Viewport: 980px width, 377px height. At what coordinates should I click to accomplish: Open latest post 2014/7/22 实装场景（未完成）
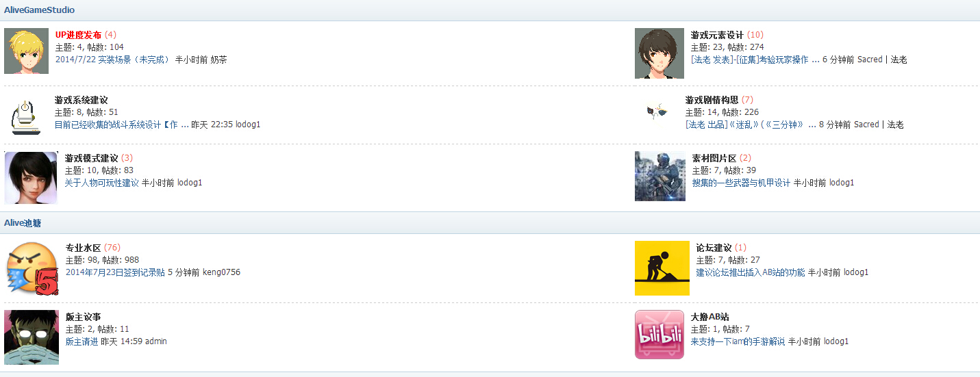pos(114,60)
